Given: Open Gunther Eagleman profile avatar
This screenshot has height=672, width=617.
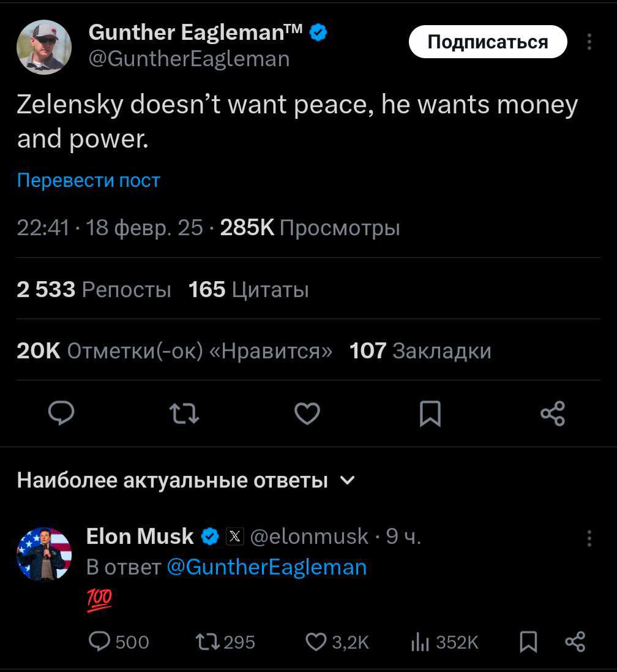Looking at the screenshot, I should point(44,47).
